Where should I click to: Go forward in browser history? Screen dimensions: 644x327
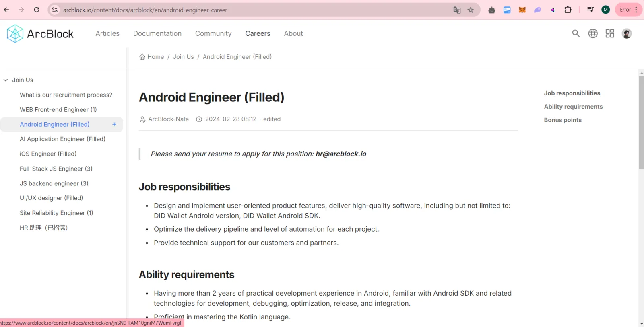[x=21, y=10]
